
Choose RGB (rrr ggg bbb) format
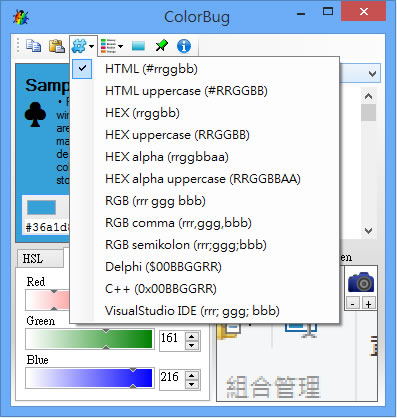[206, 201]
